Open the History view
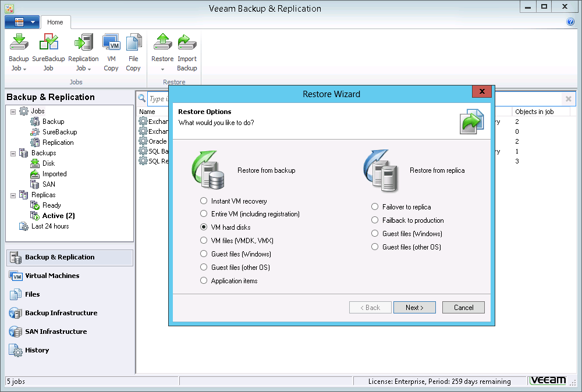 pyautogui.click(x=70, y=350)
